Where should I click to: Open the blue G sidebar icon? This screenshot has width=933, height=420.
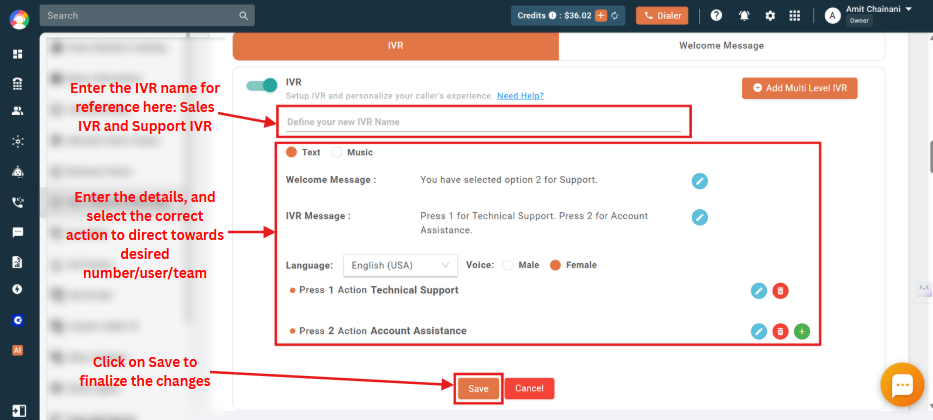coord(17,320)
